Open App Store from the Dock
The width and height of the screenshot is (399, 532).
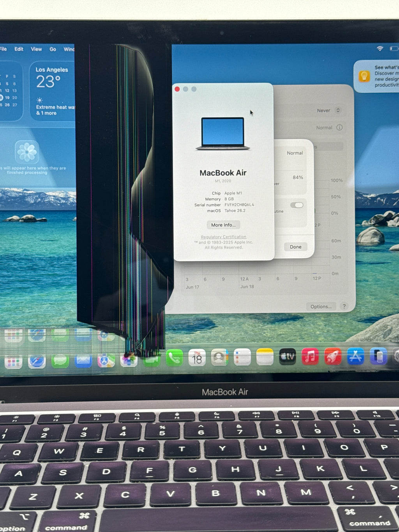tap(355, 356)
